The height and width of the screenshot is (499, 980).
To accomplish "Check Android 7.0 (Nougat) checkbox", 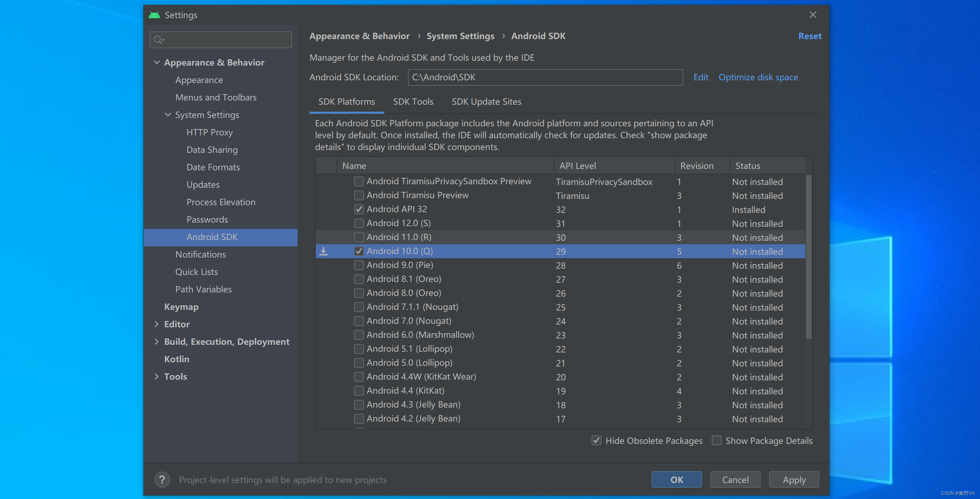I will point(359,321).
